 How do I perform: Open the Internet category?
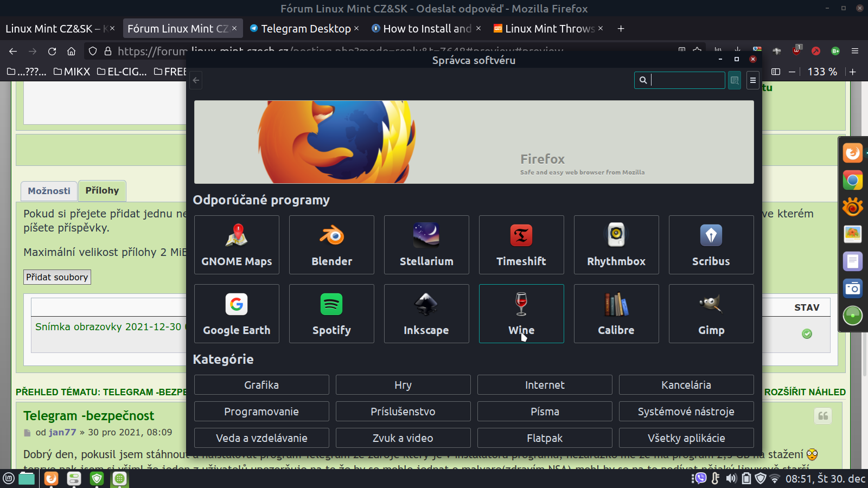coord(545,385)
